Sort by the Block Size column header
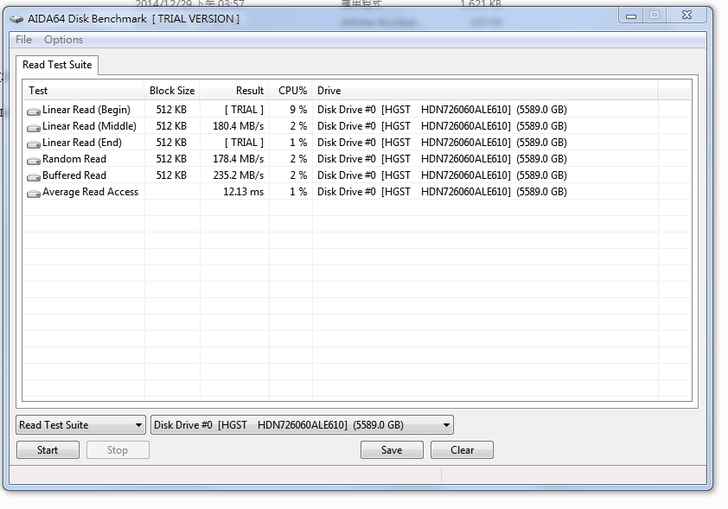Viewport: 728px width, 509px height. (172, 91)
